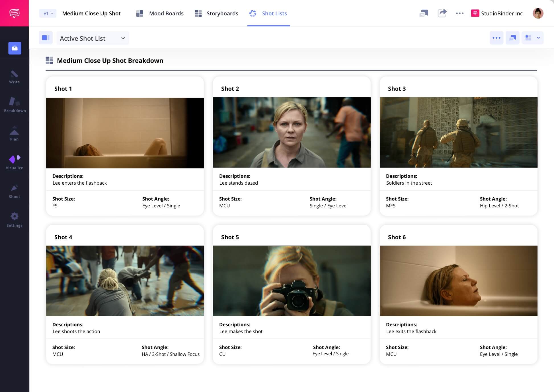554x392 pixels.
Task: Open Shot 5 camera thumbnail image
Action: coord(292,280)
